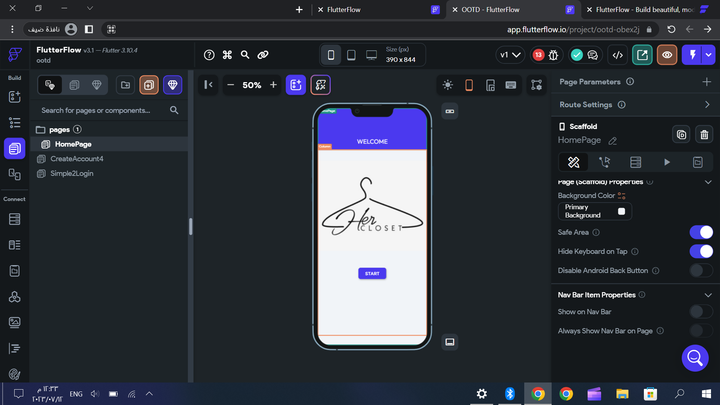Turn off Hide Keyboard on Tap
This screenshot has width=720, height=405.
pyautogui.click(x=701, y=251)
